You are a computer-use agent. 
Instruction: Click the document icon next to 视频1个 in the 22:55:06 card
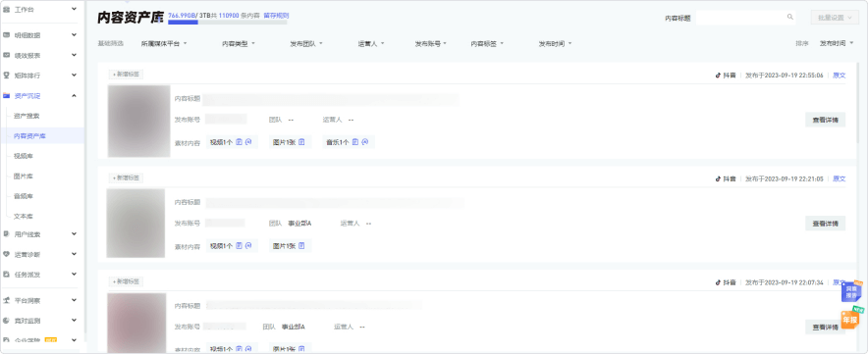pos(240,142)
